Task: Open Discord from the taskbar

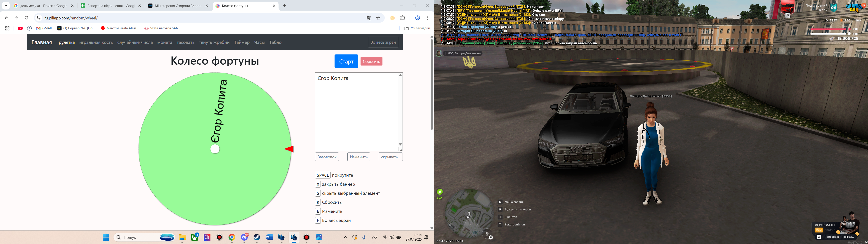Action: (244, 238)
